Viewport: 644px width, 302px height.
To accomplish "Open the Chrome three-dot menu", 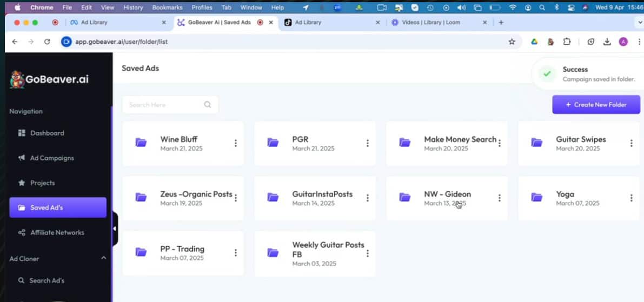I will (639, 42).
